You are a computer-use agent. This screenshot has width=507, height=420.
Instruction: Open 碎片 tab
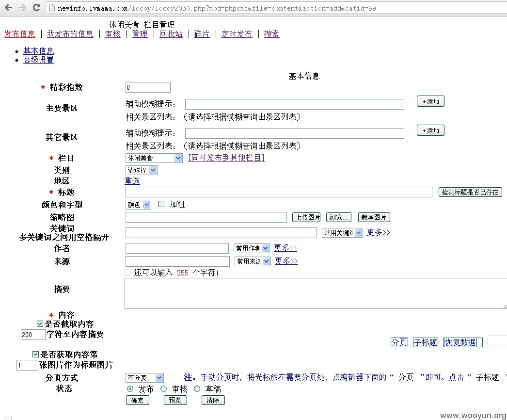[202, 34]
